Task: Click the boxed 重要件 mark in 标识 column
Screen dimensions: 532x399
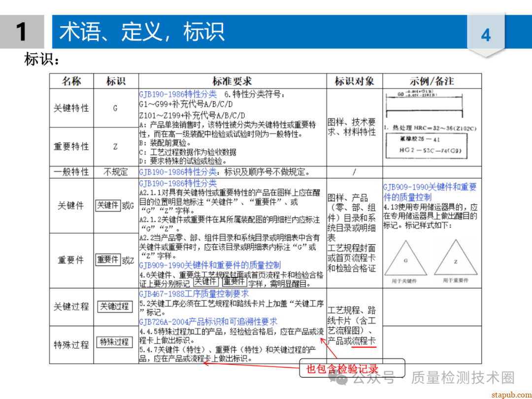Action: [108, 260]
